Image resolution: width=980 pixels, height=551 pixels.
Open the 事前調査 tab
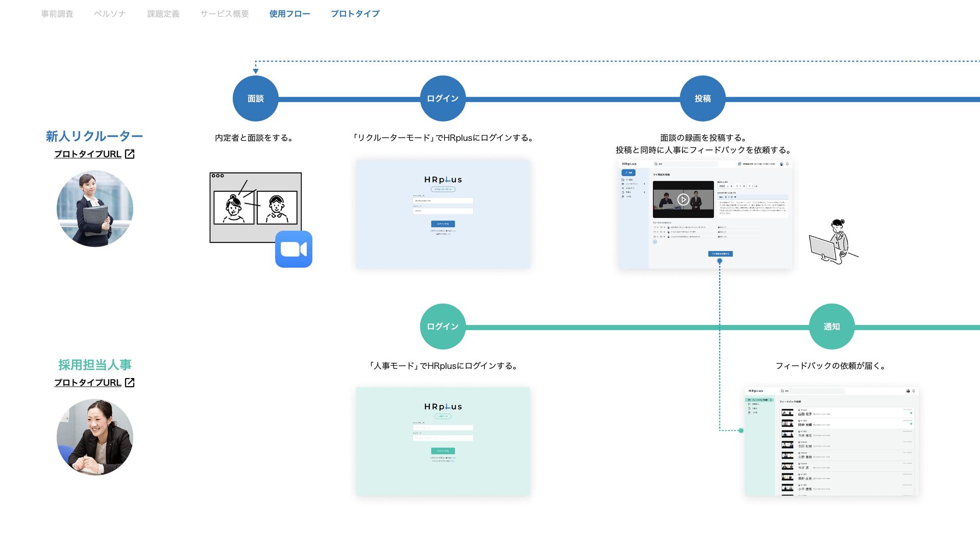pos(57,14)
